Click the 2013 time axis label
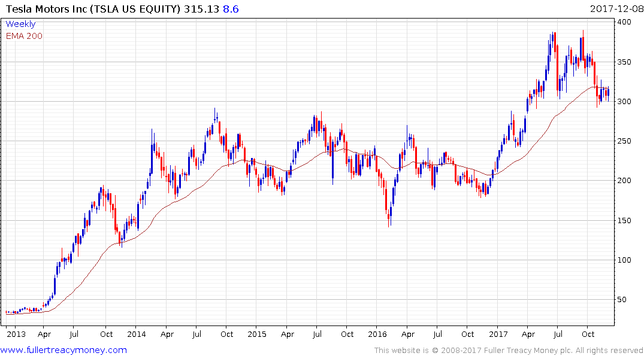 (x=16, y=334)
